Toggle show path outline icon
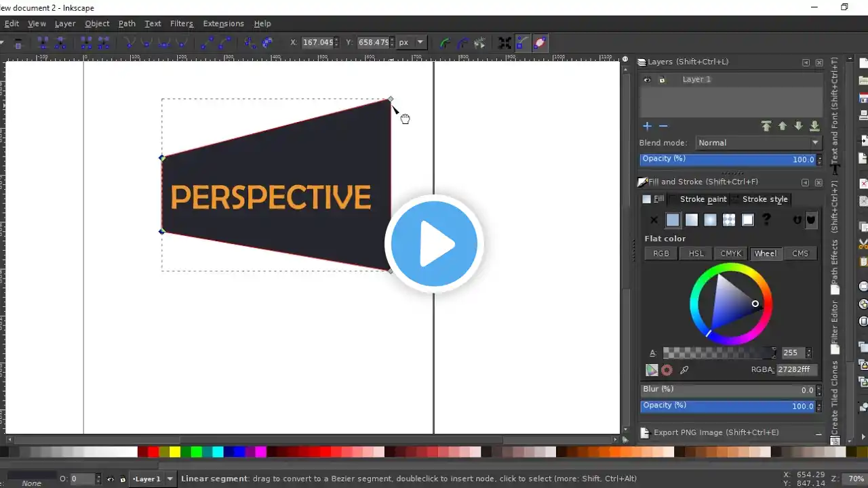868x488 pixels. (x=540, y=43)
